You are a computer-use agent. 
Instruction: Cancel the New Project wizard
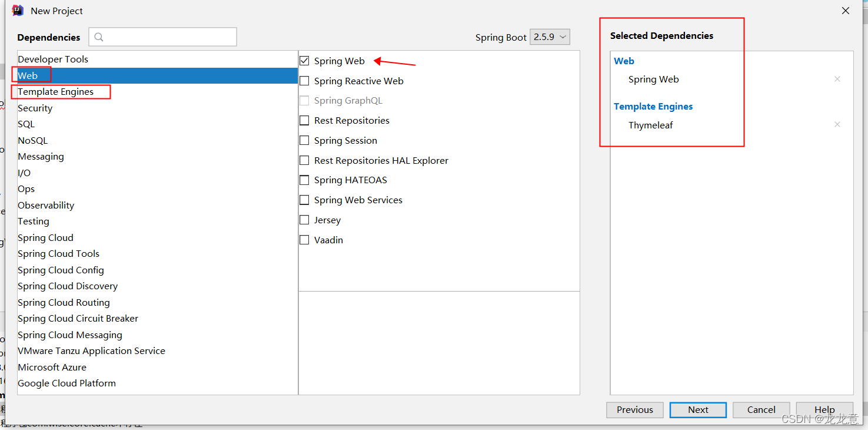coord(761,410)
